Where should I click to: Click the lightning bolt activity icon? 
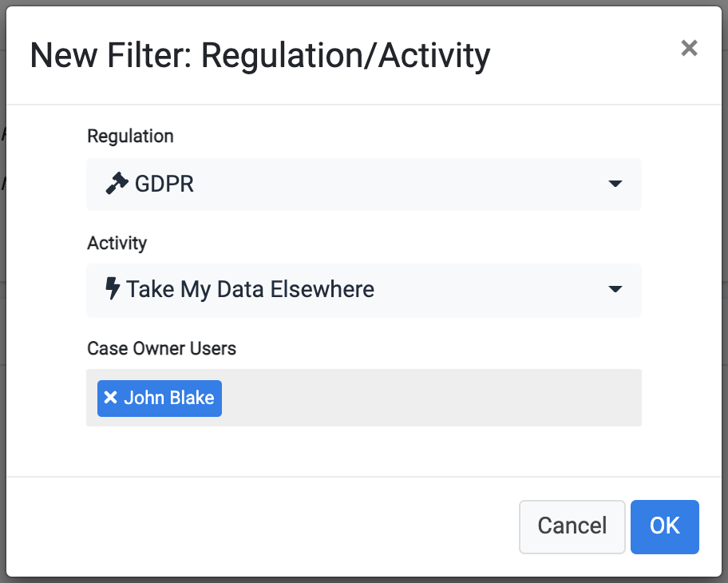coord(113,288)
